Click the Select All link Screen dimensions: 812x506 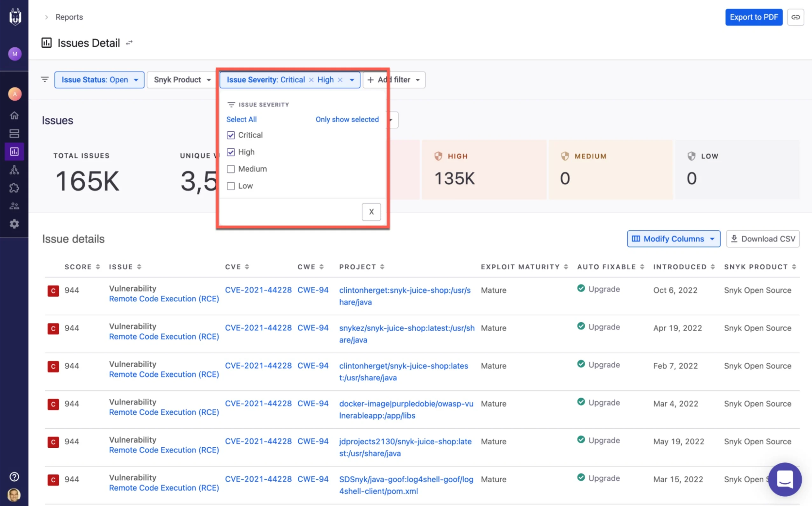point(241,119)
